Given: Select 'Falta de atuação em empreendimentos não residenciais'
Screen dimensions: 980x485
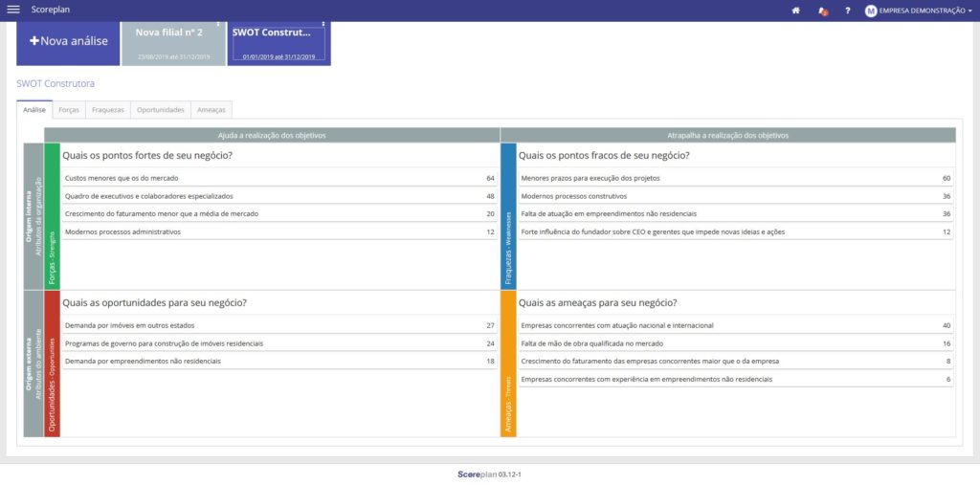Looking at the screenshot, I should (x=736, y=213).
